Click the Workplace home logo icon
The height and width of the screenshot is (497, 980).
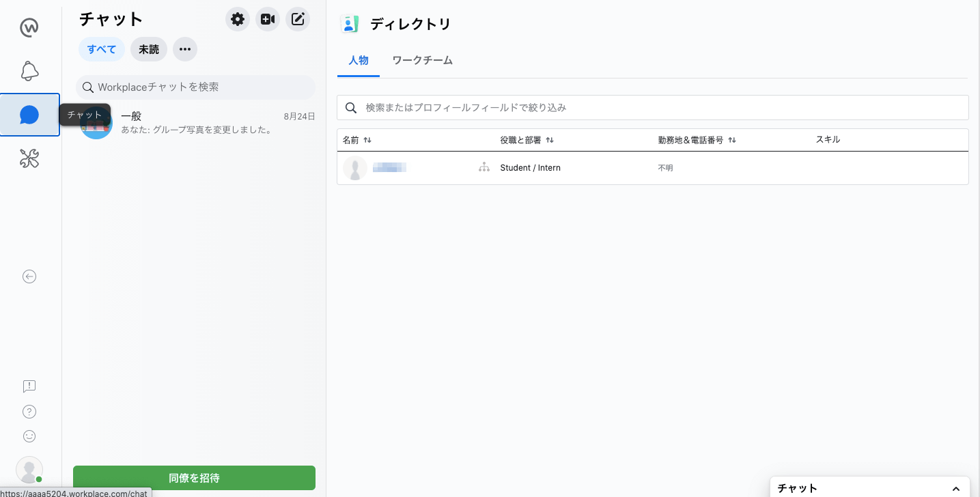pos(29,28)
